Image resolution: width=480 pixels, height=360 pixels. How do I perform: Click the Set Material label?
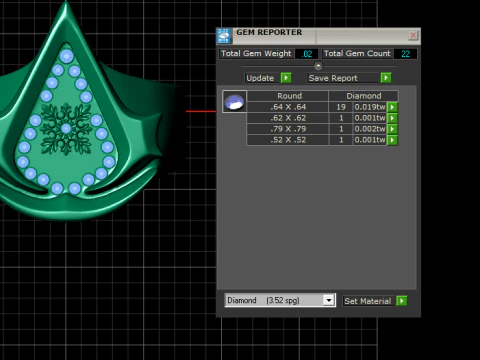pyautogui.click(x=368, y=301)
